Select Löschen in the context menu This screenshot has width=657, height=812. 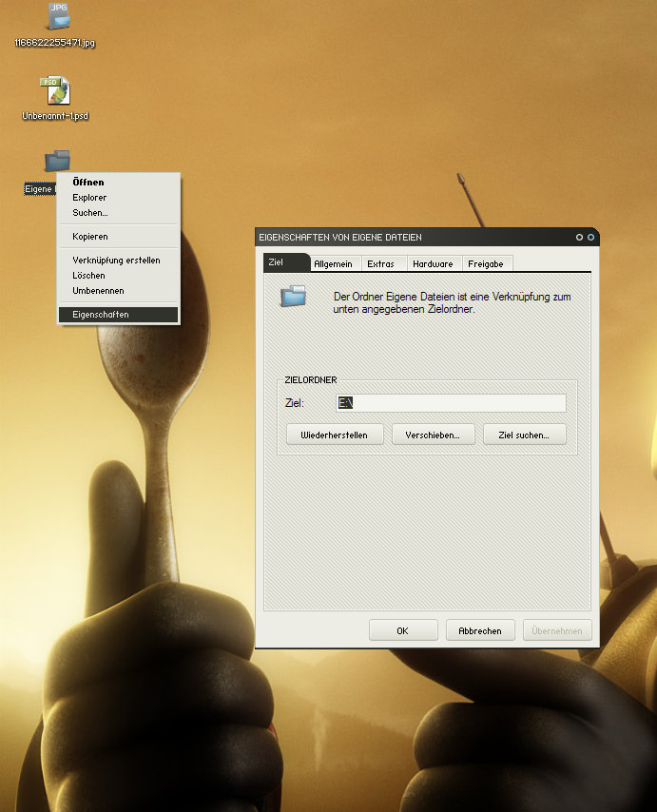pyautogui.click(x=118, y=276)
